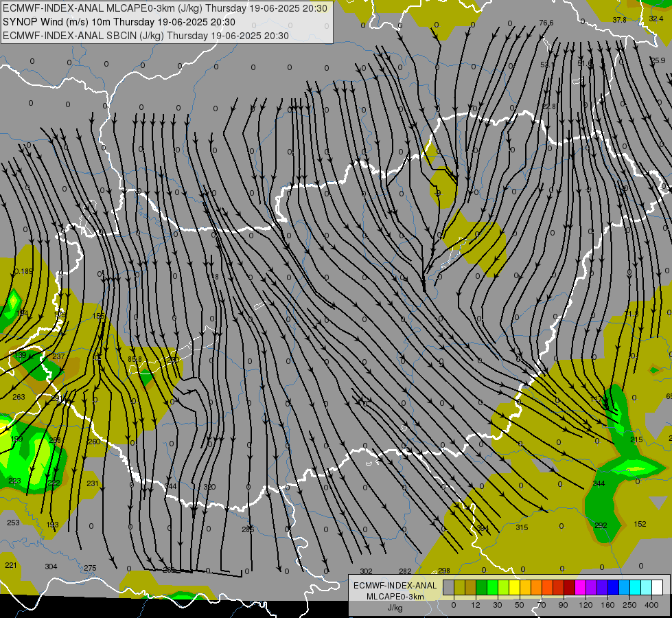Click the lime yellow-green legend swatch

click(x=504, y=587)
